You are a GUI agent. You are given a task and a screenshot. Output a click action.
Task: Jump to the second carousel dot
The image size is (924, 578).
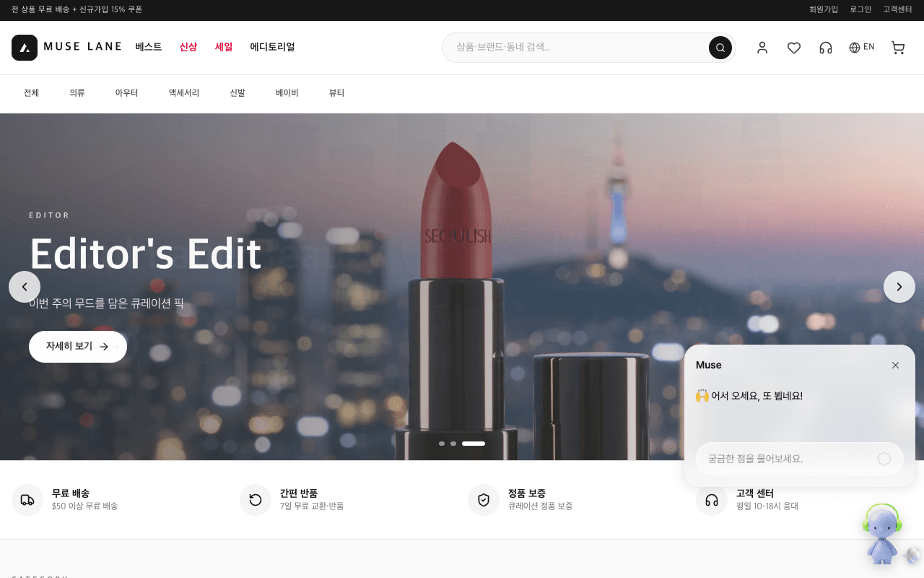pyautogui.click(x=453, y=444)
